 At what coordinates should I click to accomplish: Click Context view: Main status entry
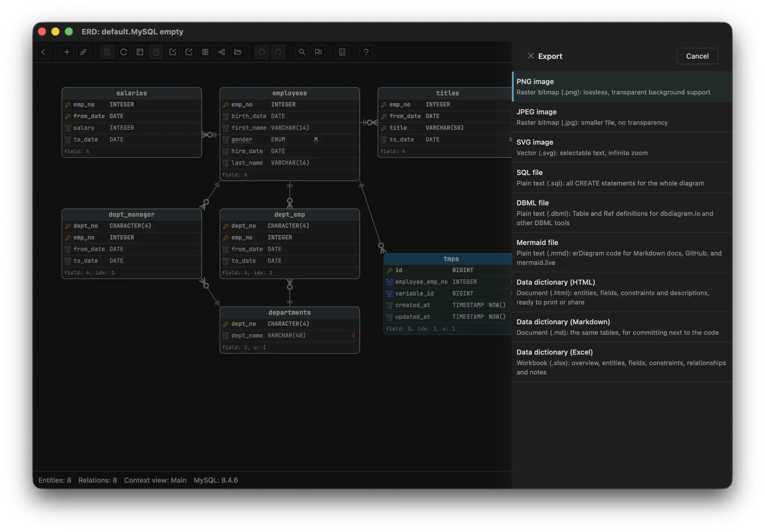[155, 480]
